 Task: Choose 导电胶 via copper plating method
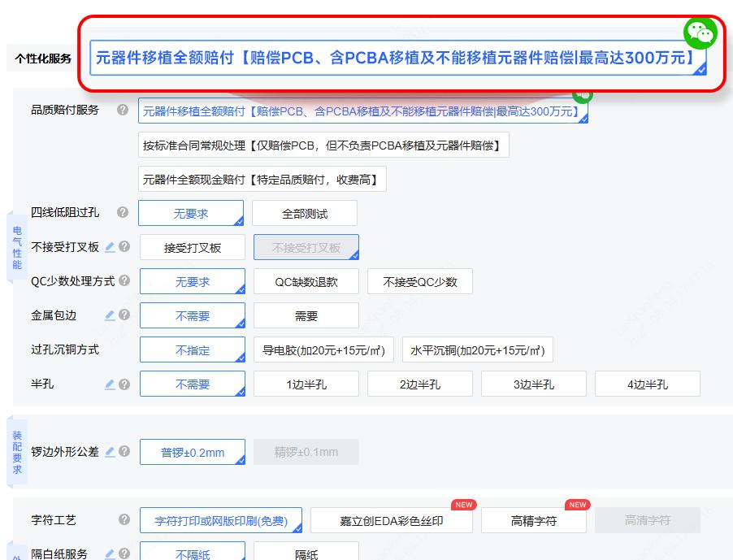323,350
